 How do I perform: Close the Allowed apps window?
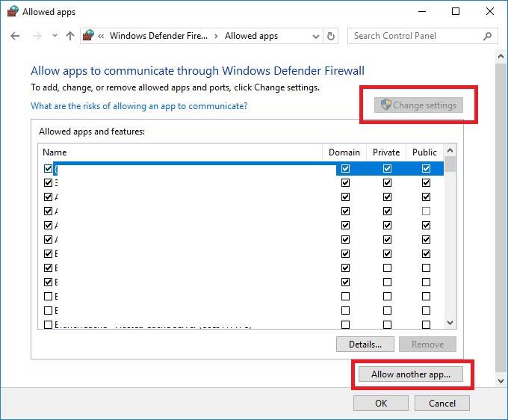(490, 12)
